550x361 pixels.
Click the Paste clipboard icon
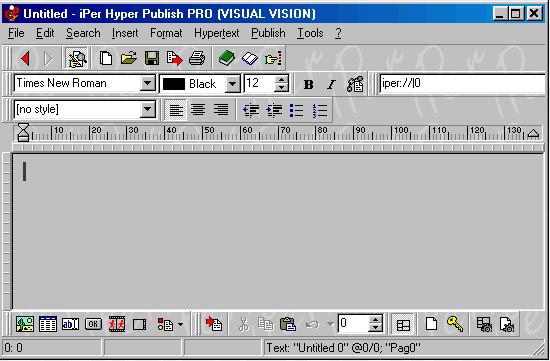[288, 324]
